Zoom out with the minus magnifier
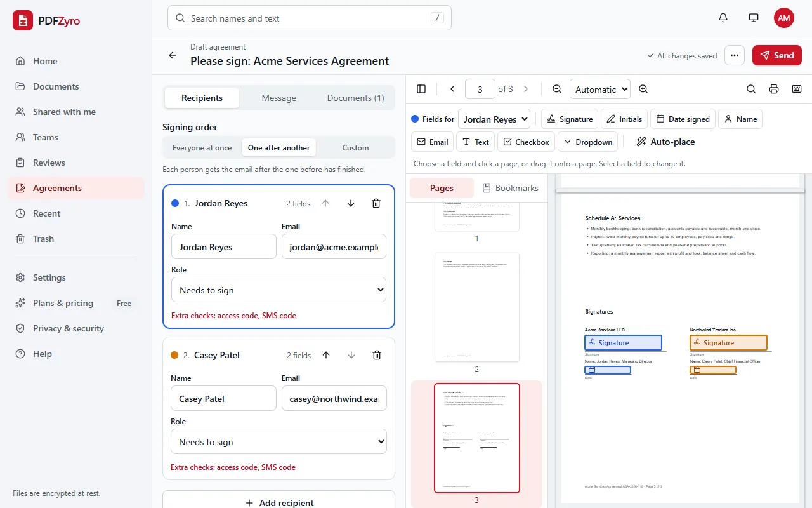This screenshot has width=812, height=508. tap(557, 89)
